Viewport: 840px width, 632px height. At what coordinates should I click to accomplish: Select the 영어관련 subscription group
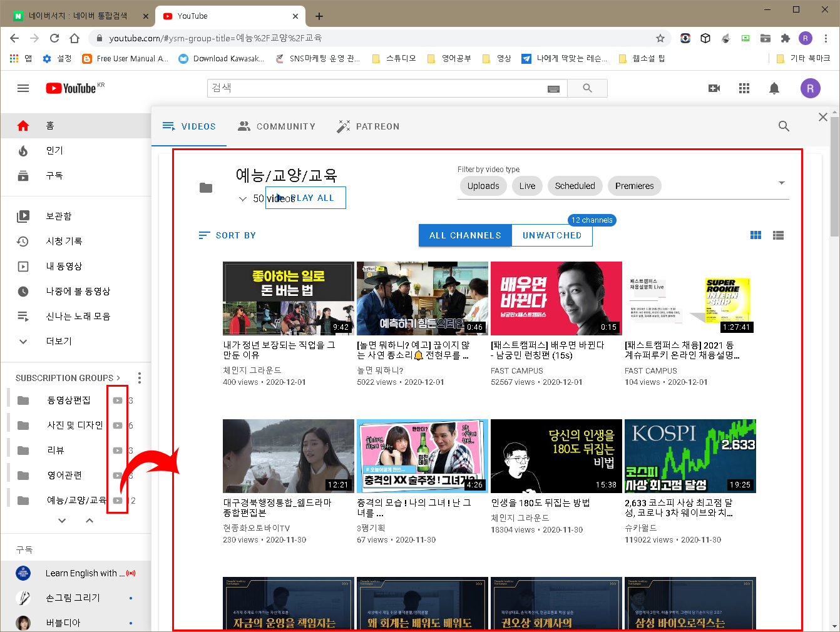click(64, 476)
